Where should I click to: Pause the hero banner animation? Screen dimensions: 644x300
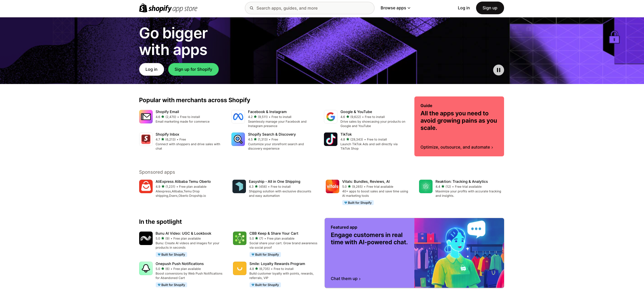[498, 70]
